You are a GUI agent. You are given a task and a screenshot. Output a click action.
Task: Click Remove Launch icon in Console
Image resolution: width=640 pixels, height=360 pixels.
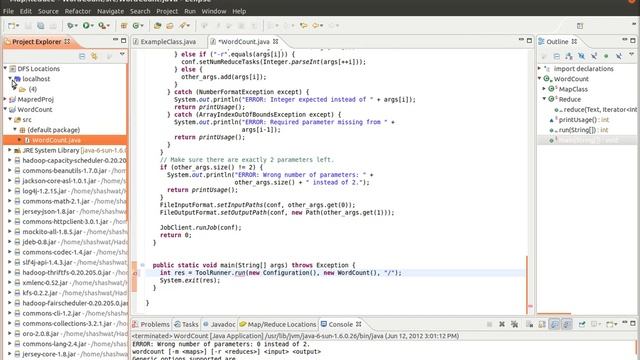[x=502, y=324]
